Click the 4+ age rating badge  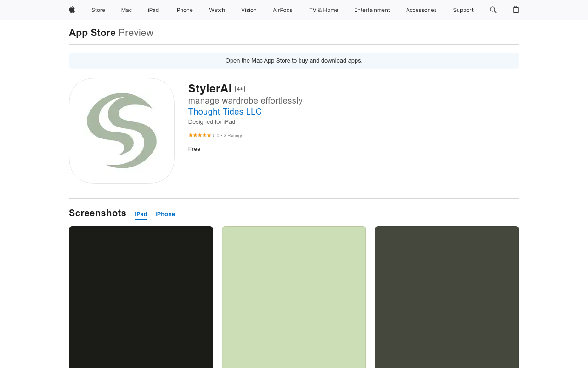(x=240, y=89)
